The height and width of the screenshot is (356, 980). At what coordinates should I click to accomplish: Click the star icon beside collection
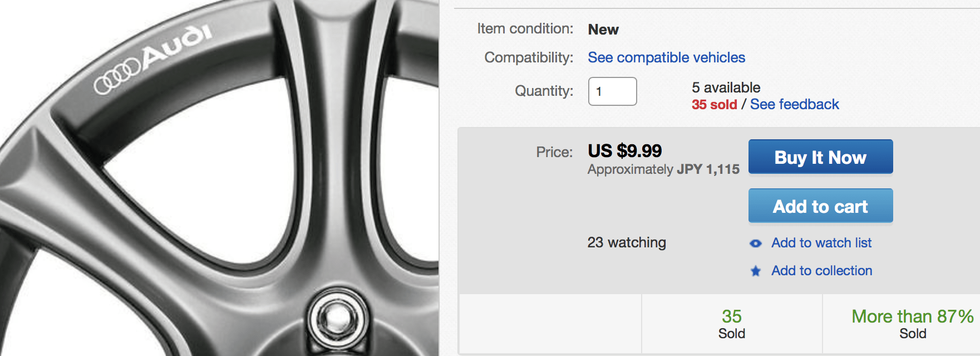pos(755,271)
